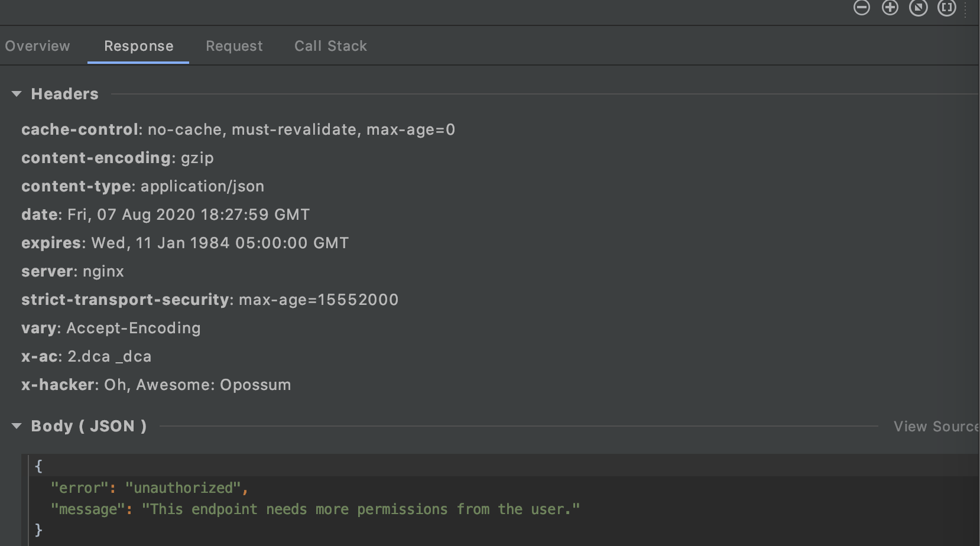Switch to the Request tab
Screen dimensions: 980x546
(x=234, y=45)
